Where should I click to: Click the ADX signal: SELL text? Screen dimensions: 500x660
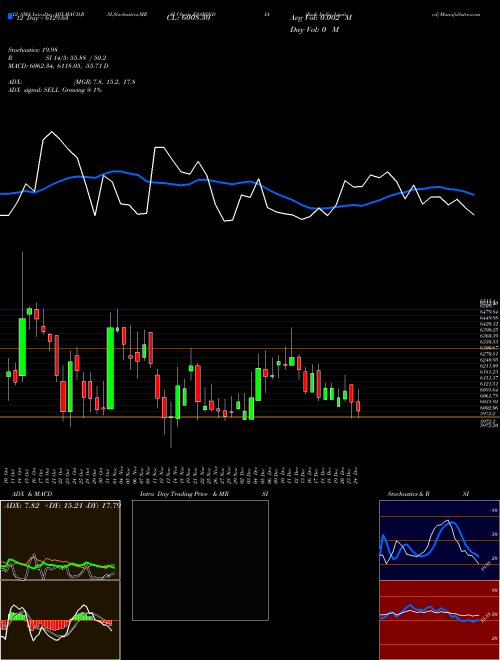point(34,90)
